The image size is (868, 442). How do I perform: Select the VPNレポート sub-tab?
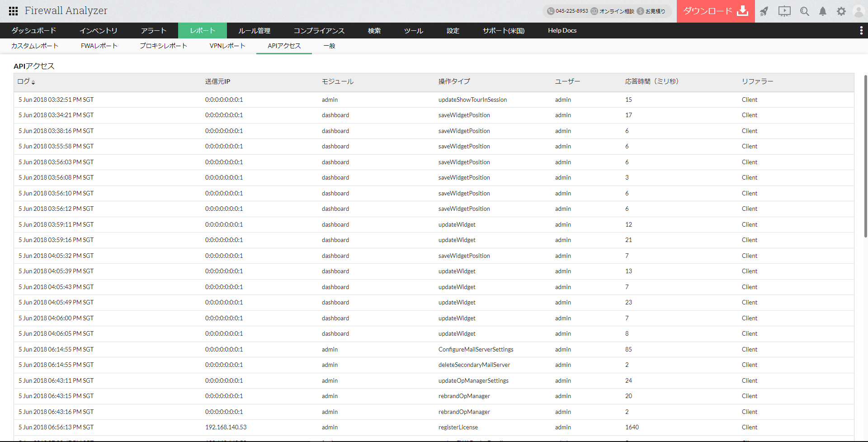pos(227,46)
